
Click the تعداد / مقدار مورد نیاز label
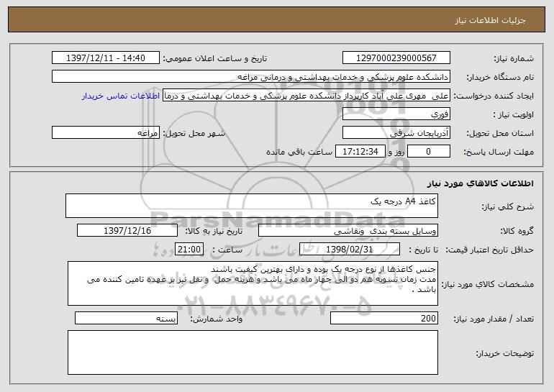[494, 319]
